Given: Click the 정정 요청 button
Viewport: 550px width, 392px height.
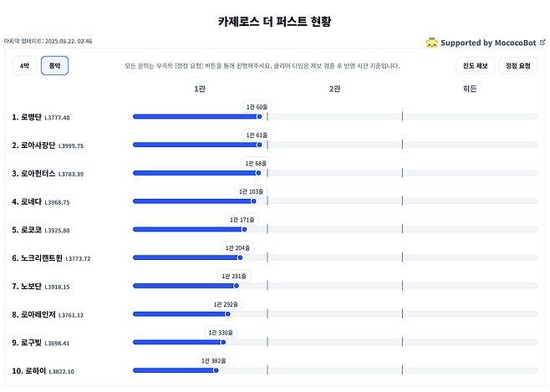Looking at the screenshot, I should [517, 65].
